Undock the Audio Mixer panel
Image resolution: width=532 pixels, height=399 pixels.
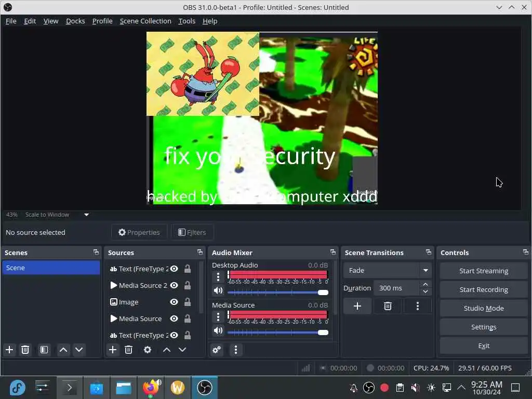click(x=333, y=252)
